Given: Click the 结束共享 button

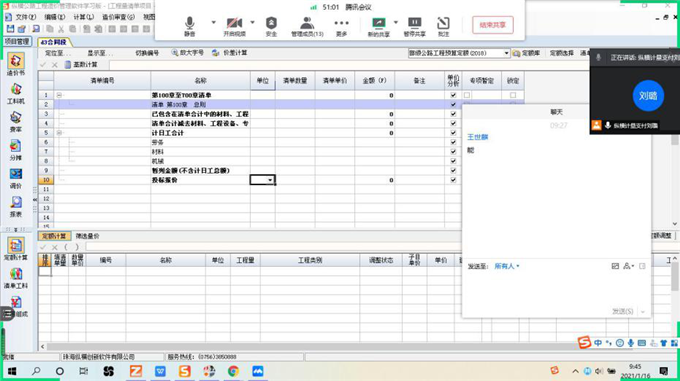Looking at the screenshot, I should tap(493, 25).
